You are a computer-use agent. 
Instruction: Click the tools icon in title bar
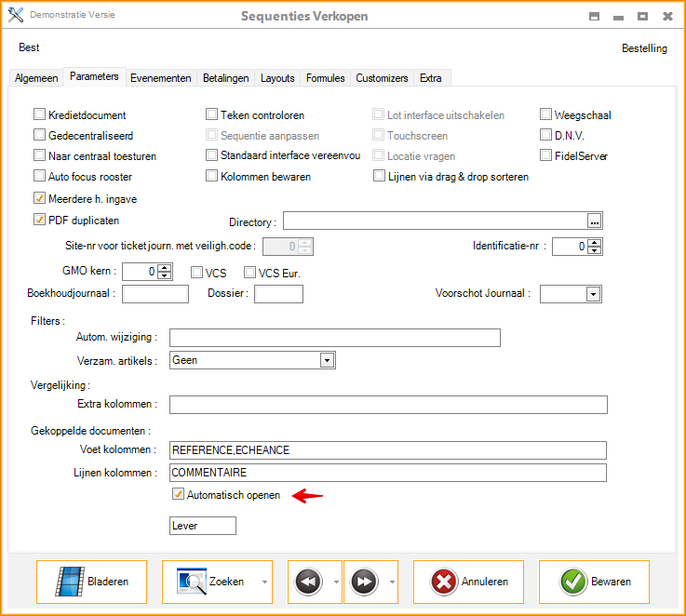coord(15,16)
